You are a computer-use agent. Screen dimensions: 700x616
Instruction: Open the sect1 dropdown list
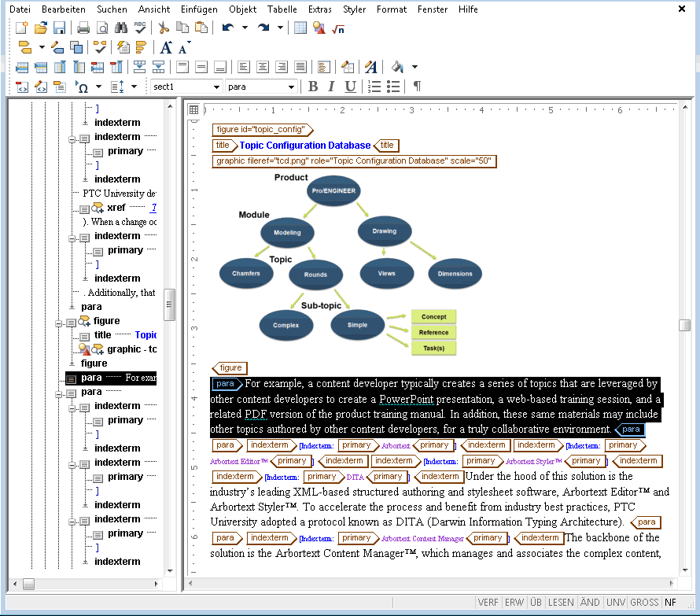pos(186,87)
